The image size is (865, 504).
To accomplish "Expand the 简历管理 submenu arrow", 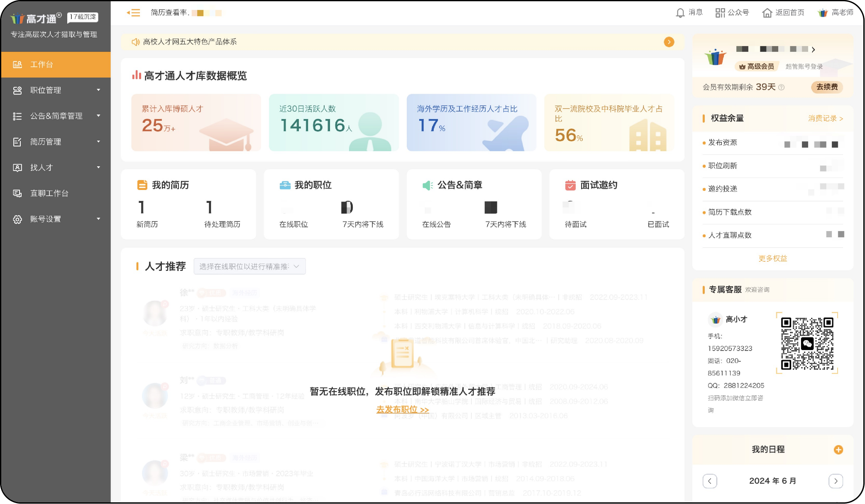I will click(98, 141).
